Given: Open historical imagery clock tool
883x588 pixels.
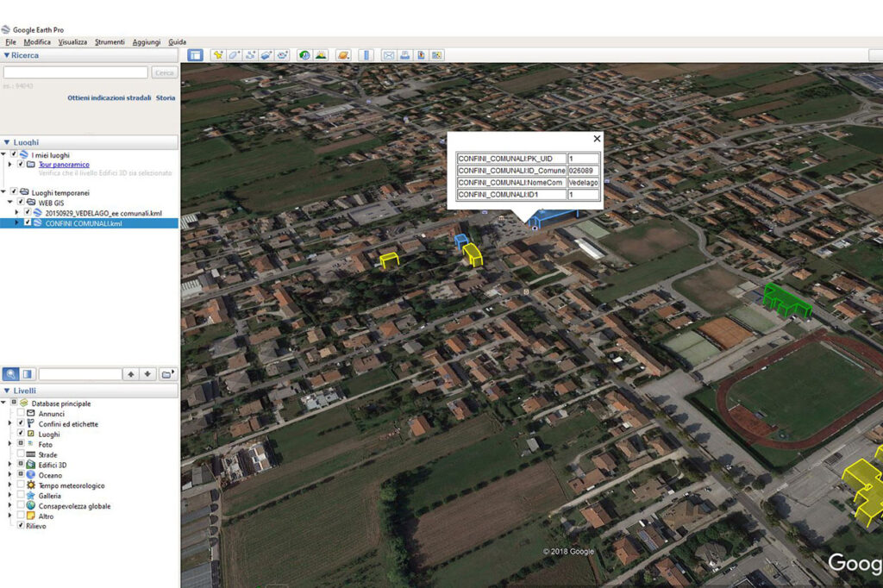Looking at the screenshot, I should pos(304,55).
